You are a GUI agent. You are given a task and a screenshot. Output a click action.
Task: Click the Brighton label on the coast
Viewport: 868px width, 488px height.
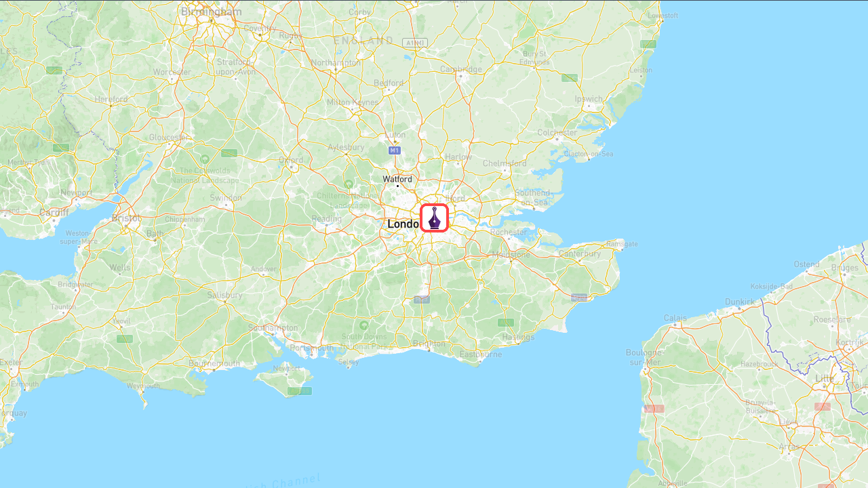coord(429,344)
